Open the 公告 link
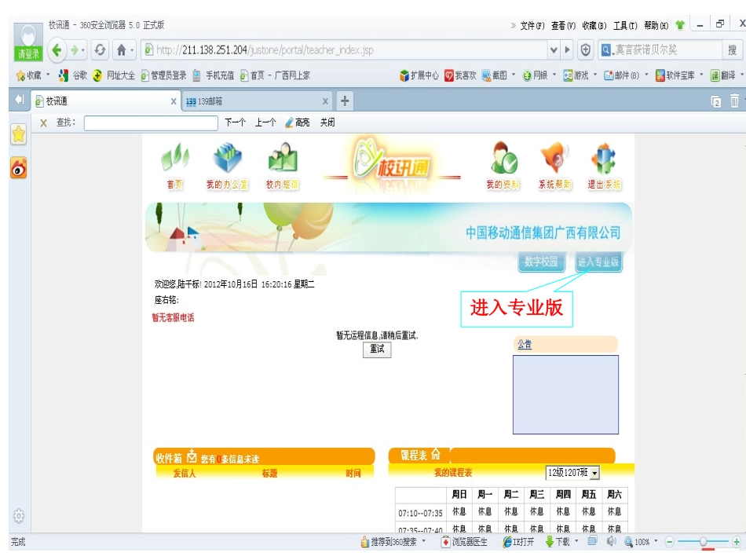The height and width of the screenshot is (560, 746). tap(525, 344)
